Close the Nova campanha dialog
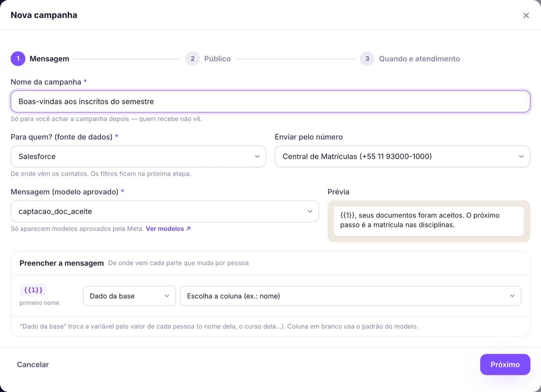Image resolution: width=541 pixels, height=392 pixels. pos(526,15)
